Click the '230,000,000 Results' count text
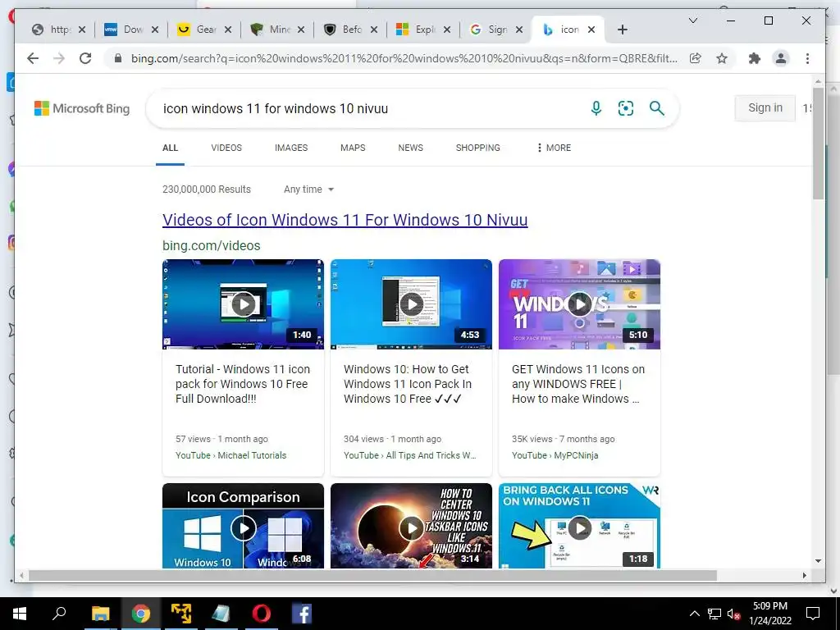This screenshot has width=840, height=630. [206, 189]
